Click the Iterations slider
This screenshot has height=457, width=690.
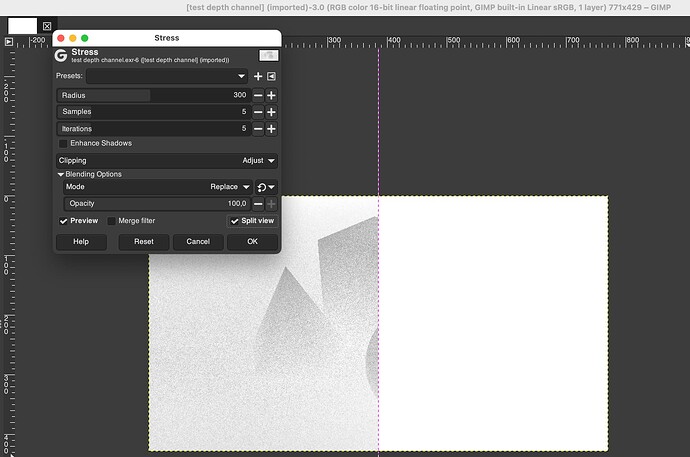coord(154,129)
